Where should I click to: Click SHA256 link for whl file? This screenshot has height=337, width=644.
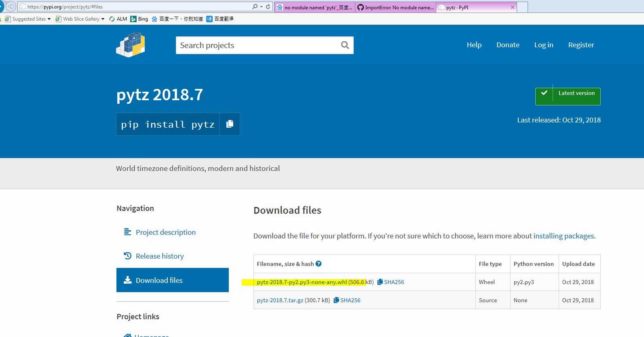[x=394, y=282]
